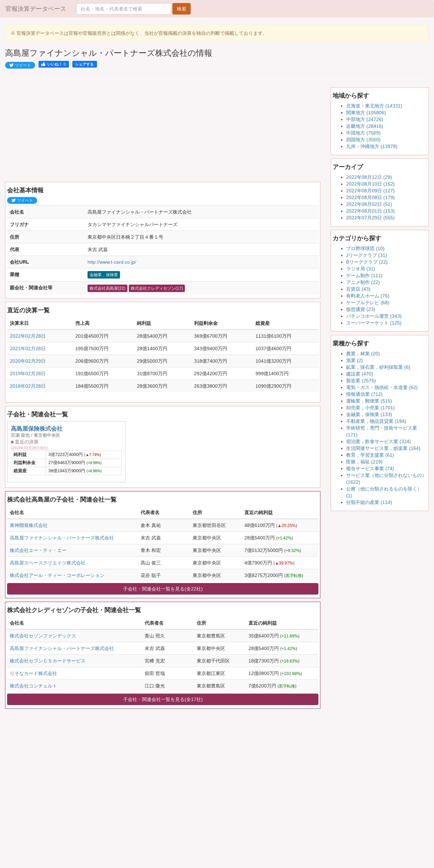Viewport: 434px width, 868px height.
Task: Open 株式会社セブンＣＳカードサービス page
Action: point(48,661)
